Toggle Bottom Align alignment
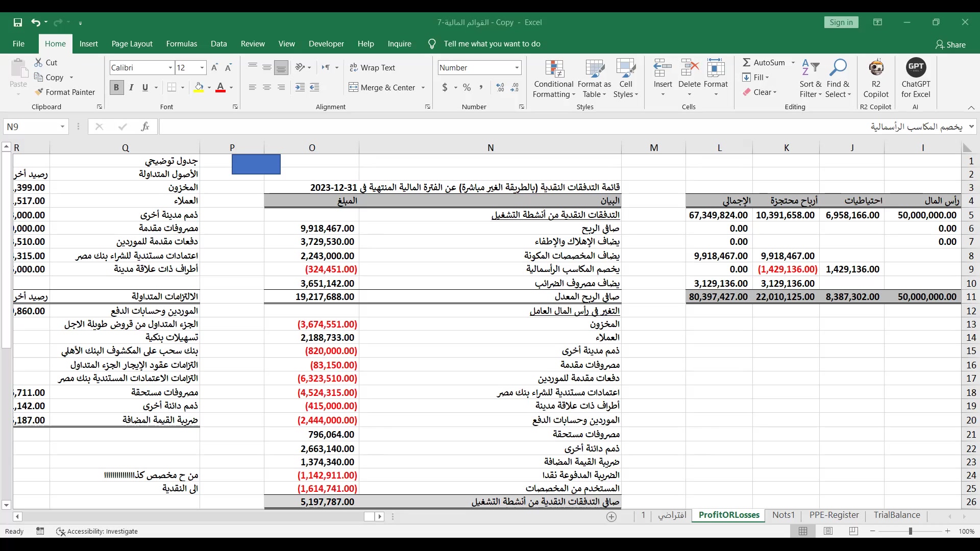 coord(281,67)
